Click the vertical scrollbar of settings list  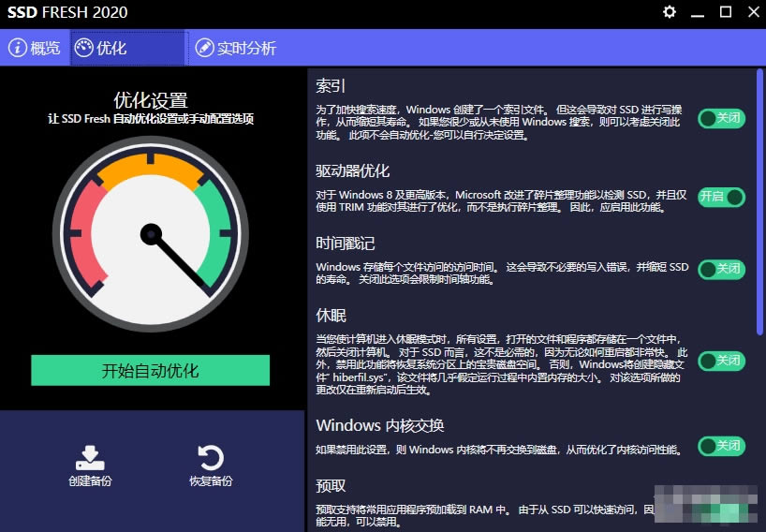click(x=759, y=202)
